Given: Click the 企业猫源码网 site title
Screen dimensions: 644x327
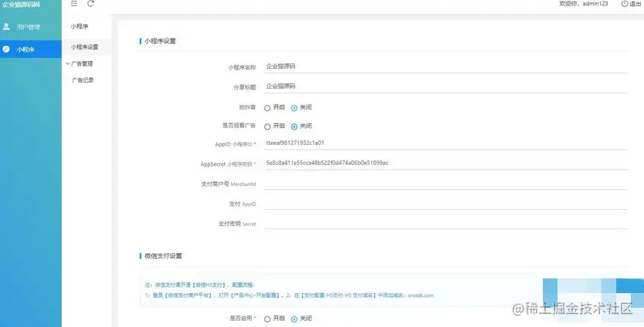Looking at the screenshot, I should (x=22, y=5).
